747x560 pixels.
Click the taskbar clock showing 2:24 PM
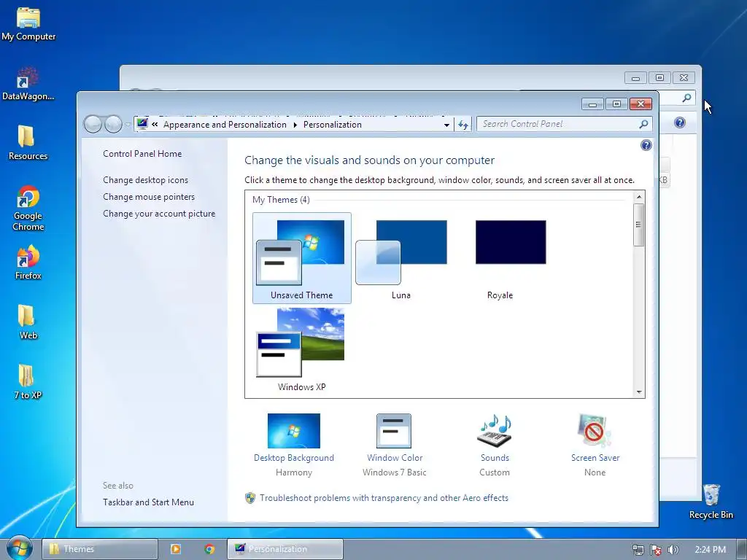(710, 550)
